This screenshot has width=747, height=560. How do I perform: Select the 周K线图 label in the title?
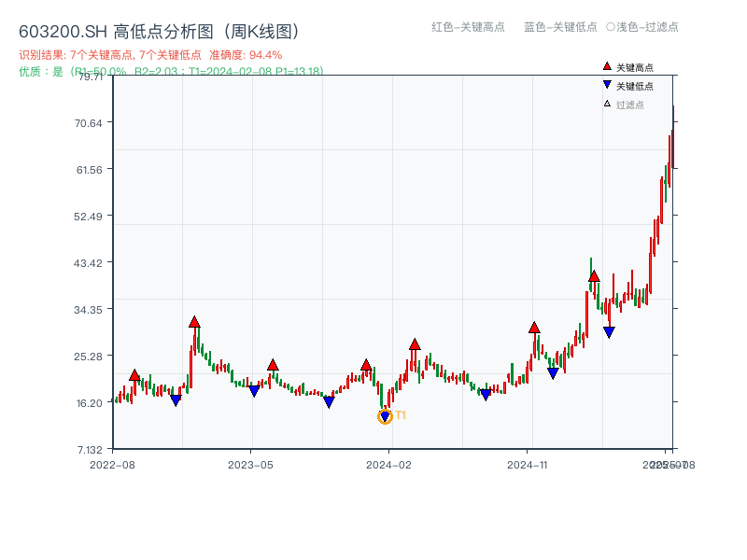[x=261, y=29]
